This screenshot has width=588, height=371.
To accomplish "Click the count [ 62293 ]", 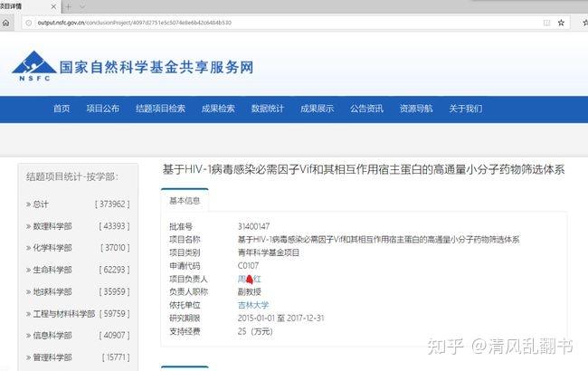I will coord(114,270).
